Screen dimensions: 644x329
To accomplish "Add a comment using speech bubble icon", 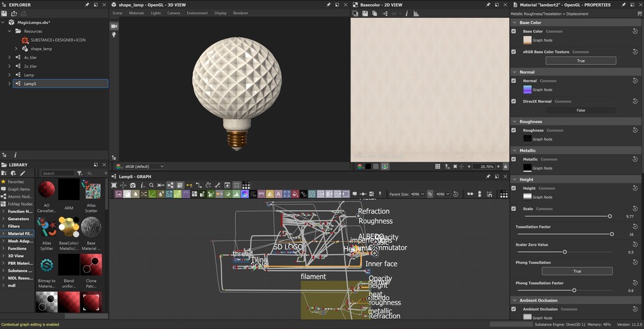I will 355,194.
